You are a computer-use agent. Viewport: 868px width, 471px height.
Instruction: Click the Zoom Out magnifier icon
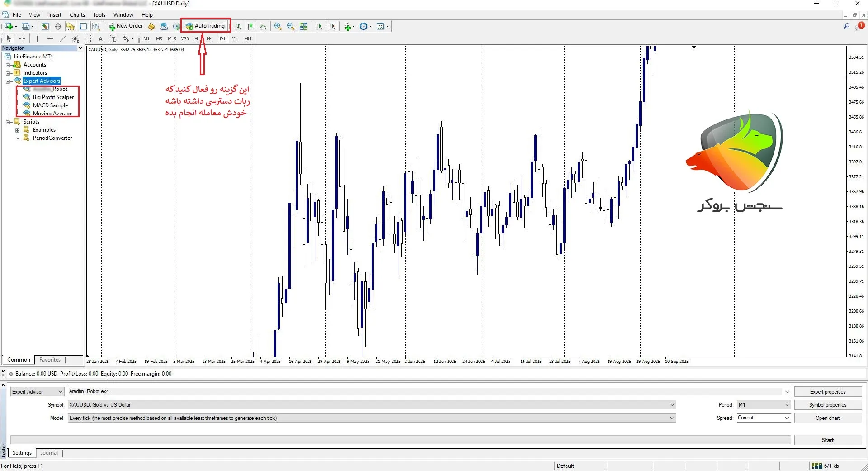[291, 26]
